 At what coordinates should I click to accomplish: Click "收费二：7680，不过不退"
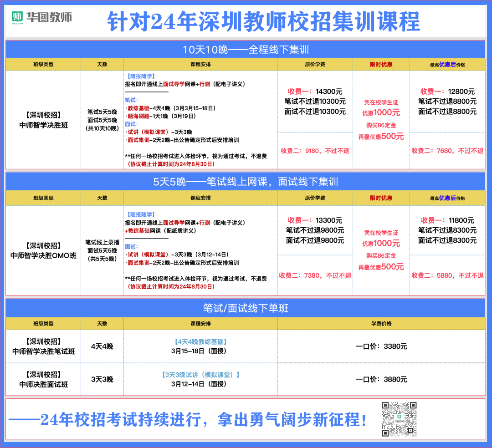447,151
